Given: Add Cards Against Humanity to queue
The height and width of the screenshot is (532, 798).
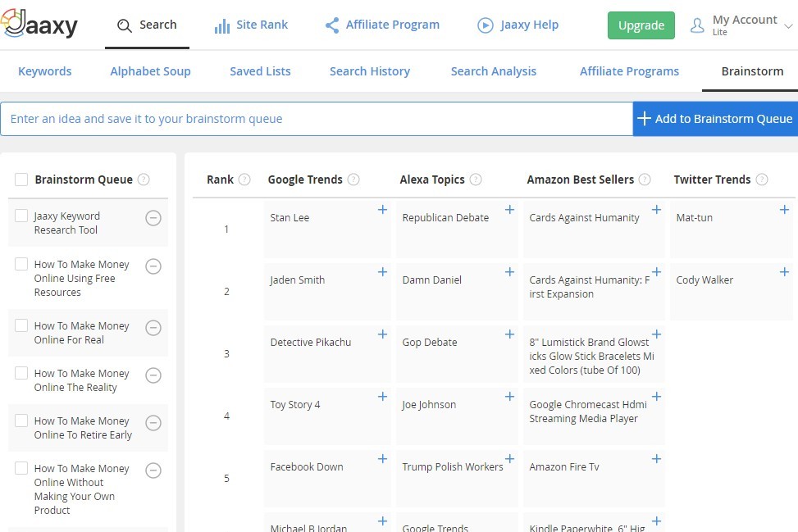Looking at the screenshot, I should point(656,210).
